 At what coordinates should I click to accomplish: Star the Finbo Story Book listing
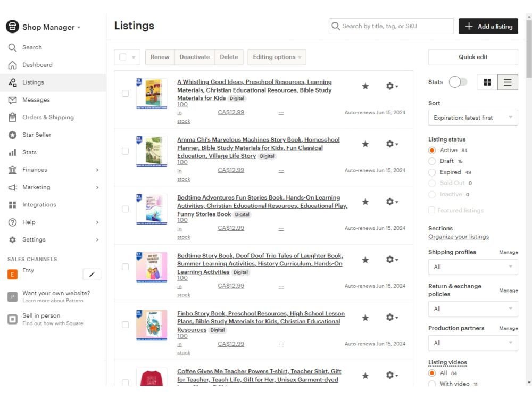(x=365, y=318)
